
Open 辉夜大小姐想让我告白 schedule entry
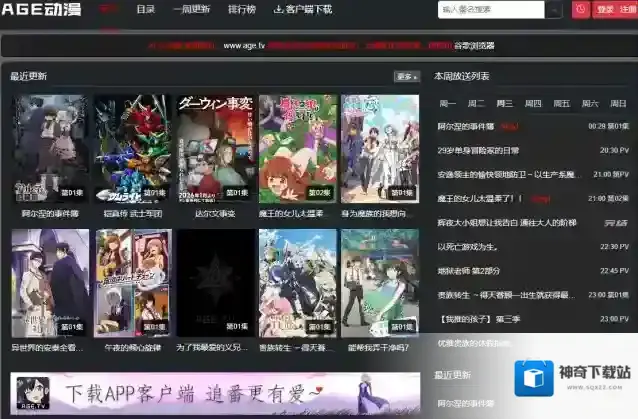coord(507,223)
